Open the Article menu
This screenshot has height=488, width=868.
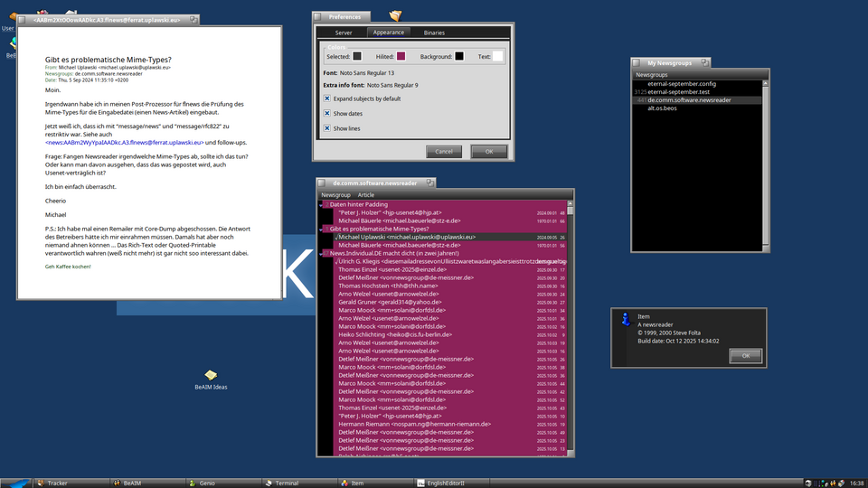tap(365, 195)
